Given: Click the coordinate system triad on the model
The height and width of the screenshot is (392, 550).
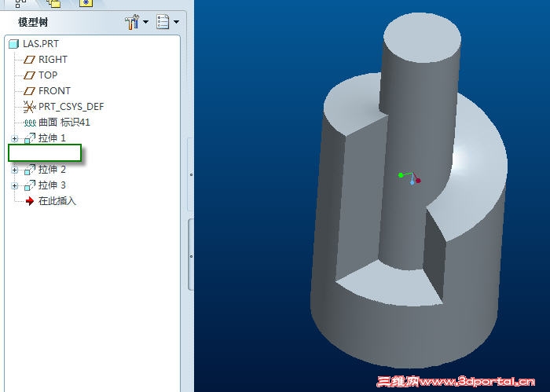Looking at the screenshot, I should [409, 178].
